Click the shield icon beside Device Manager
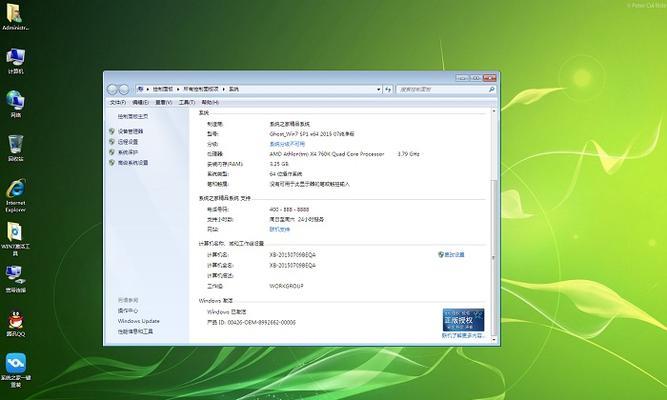The image size is (667, 400). click(112, 131)
